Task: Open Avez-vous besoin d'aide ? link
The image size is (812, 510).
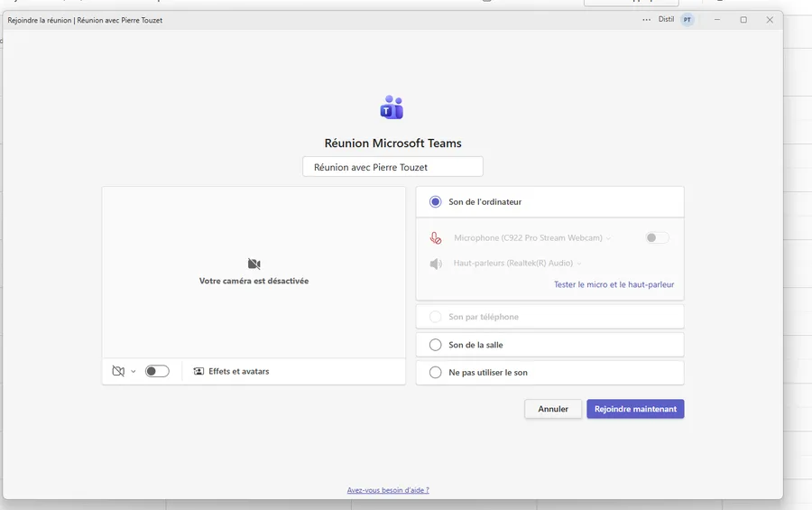Action: coord(388,490)
